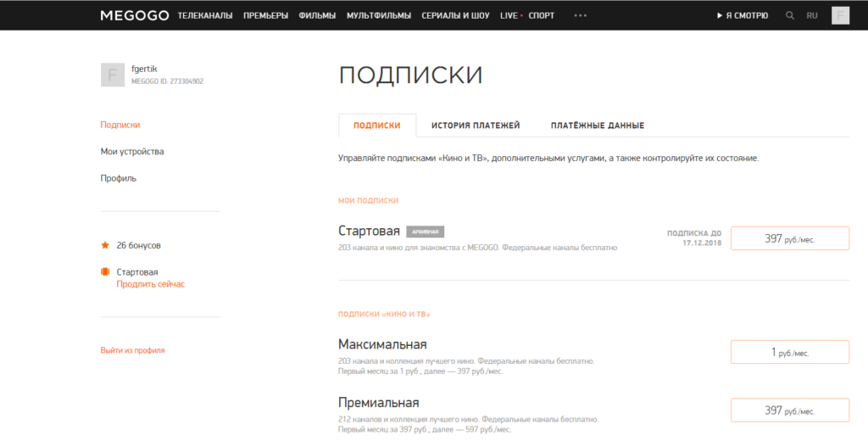Click the Максимальная 1 руб./мес. button
The image size is (868, 441).
(x=790, y=352)
